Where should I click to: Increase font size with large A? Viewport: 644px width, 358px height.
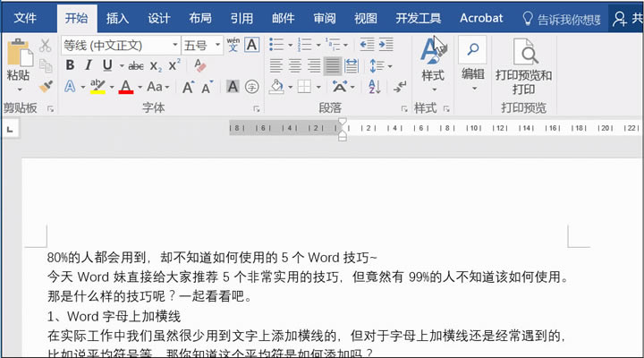(188, 87)
